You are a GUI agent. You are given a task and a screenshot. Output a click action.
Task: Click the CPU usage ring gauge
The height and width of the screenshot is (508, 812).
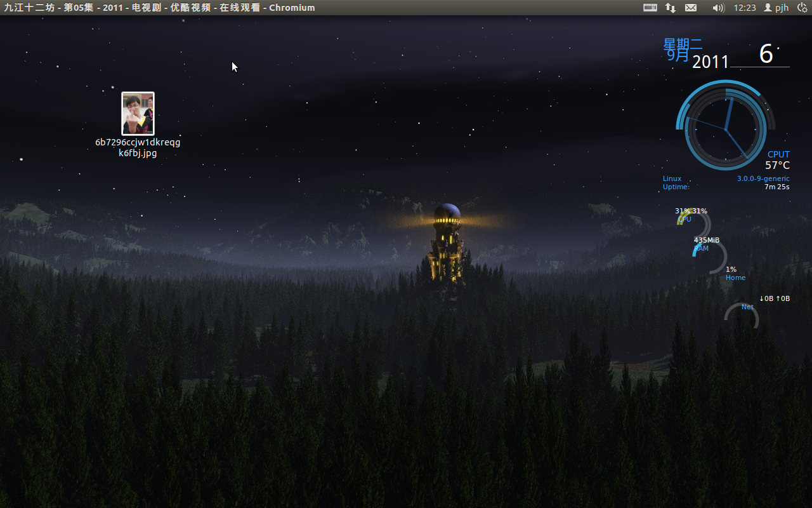coord(694,225)
